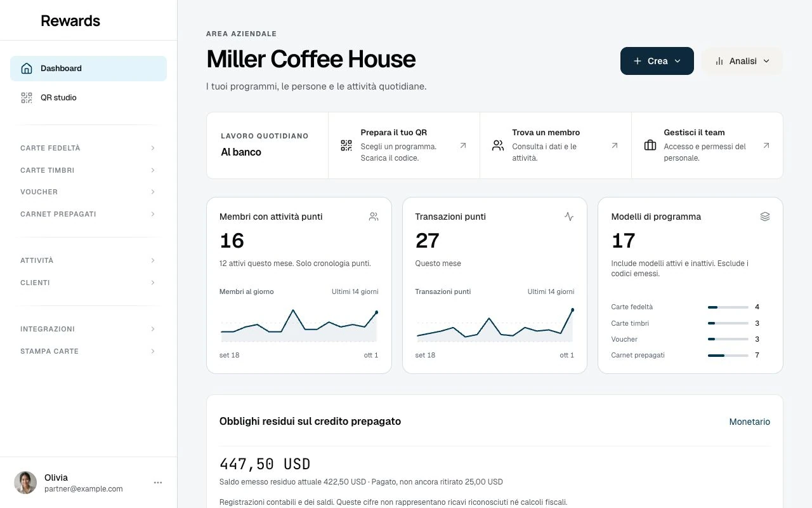Viewport: 812px width, 508px height.
Task: Open the Analisi dropdown chevron
Action: [x=766, y=61]
